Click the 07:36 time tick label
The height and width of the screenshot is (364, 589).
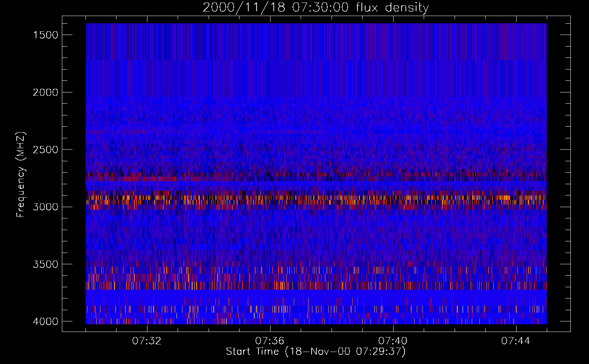click(270, 341)
